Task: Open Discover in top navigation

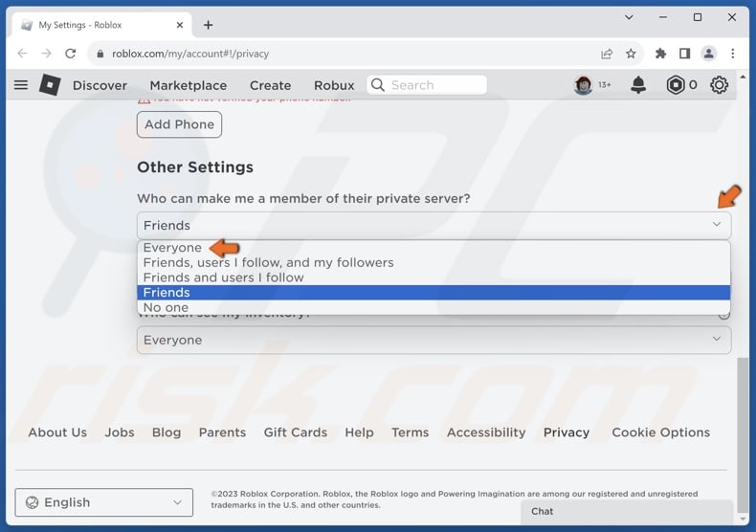Action: click(100, 85)
